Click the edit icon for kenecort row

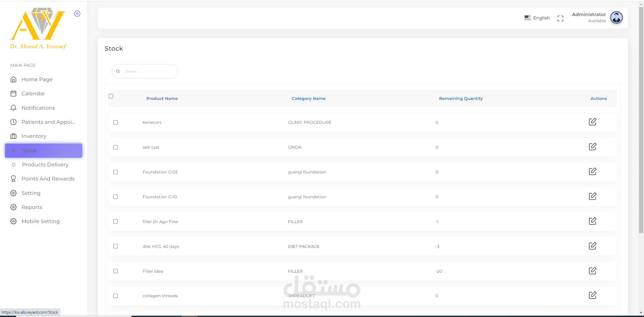[592, 122]
